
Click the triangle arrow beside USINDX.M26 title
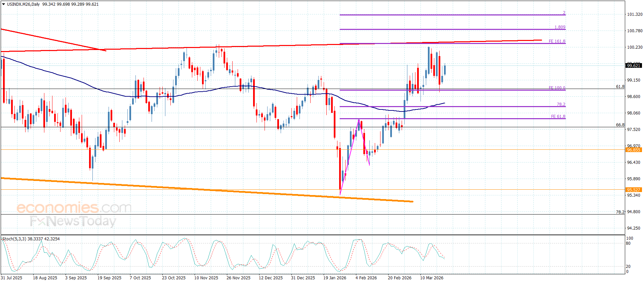point(3,4)
